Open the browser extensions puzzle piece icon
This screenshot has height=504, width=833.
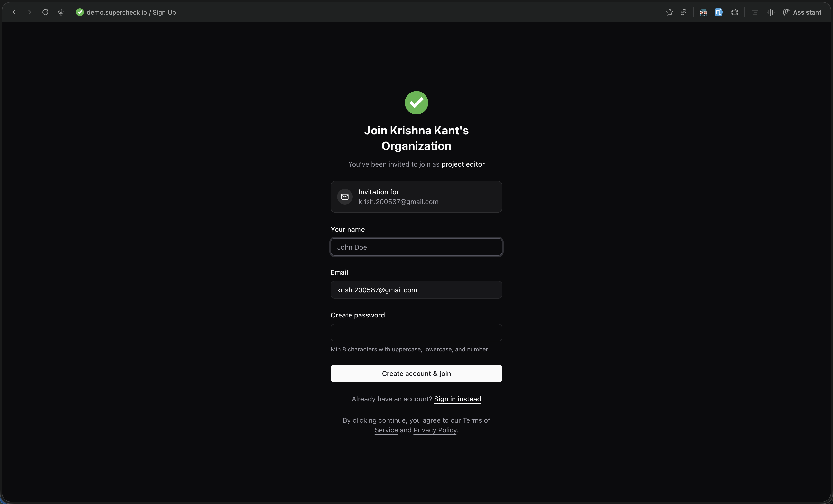[x=734, y=12]
